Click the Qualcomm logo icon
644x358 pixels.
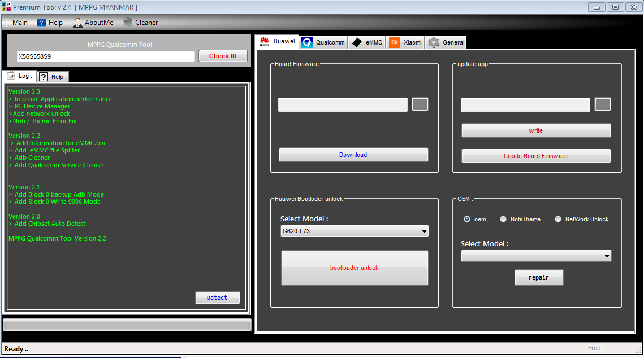click(x=306, y=42)
